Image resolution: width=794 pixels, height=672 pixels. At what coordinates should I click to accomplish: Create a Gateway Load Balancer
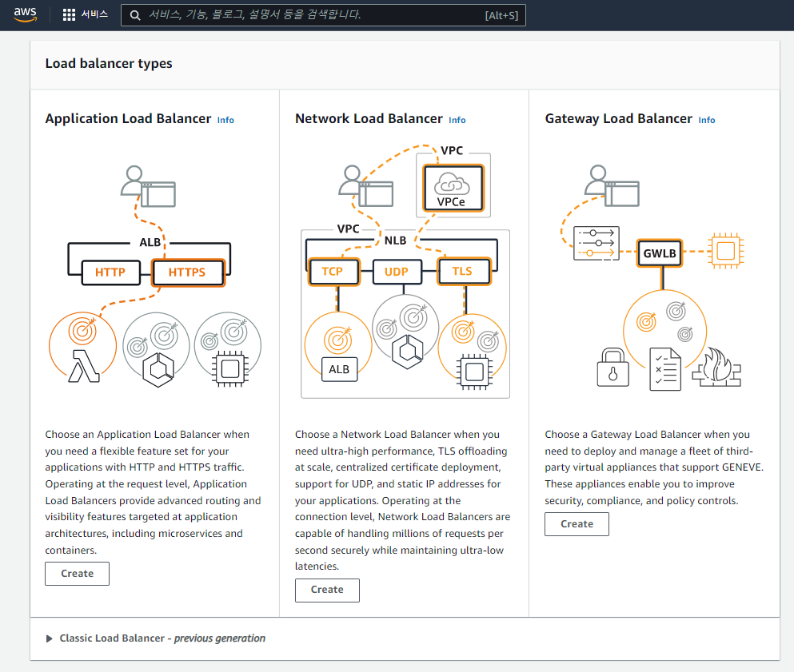click(577, 523)
